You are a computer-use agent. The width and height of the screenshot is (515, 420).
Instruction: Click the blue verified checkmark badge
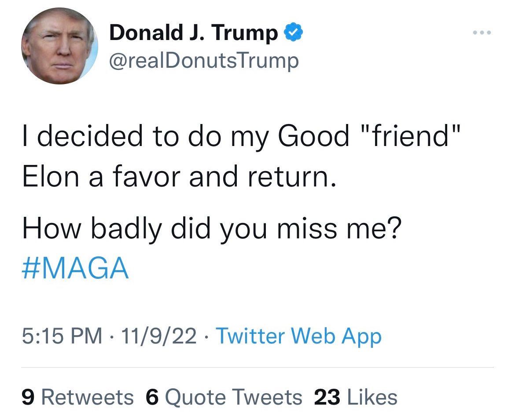tap(293, 33)
